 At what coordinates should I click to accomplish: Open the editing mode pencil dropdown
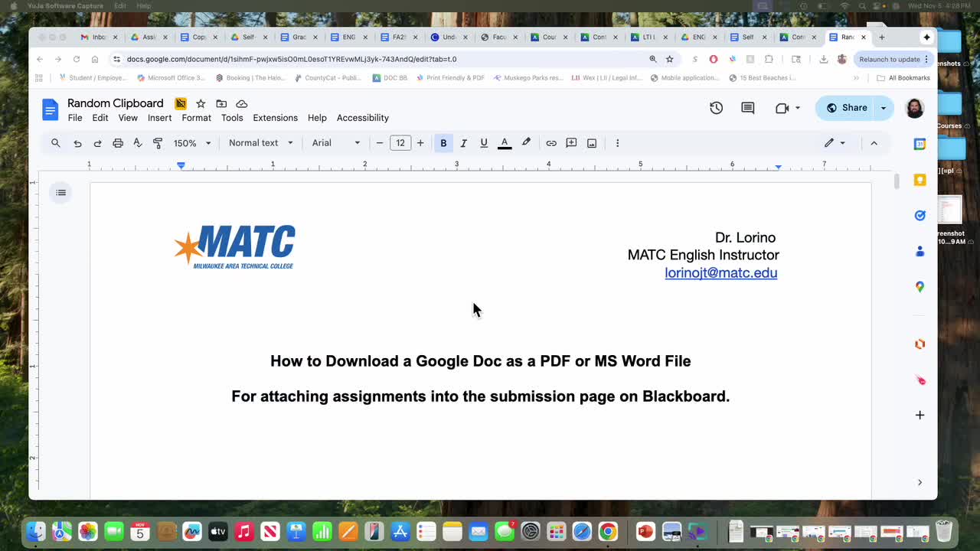[835, 143]
